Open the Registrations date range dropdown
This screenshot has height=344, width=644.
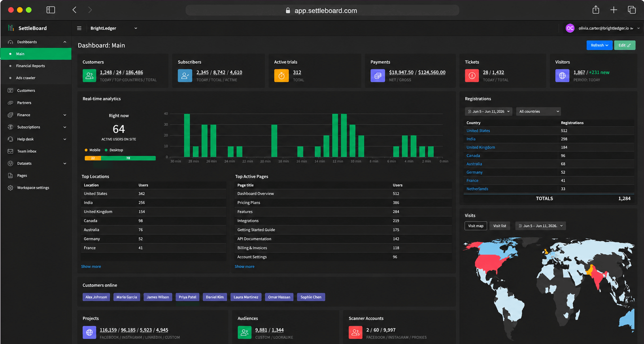tap(489, 112)
